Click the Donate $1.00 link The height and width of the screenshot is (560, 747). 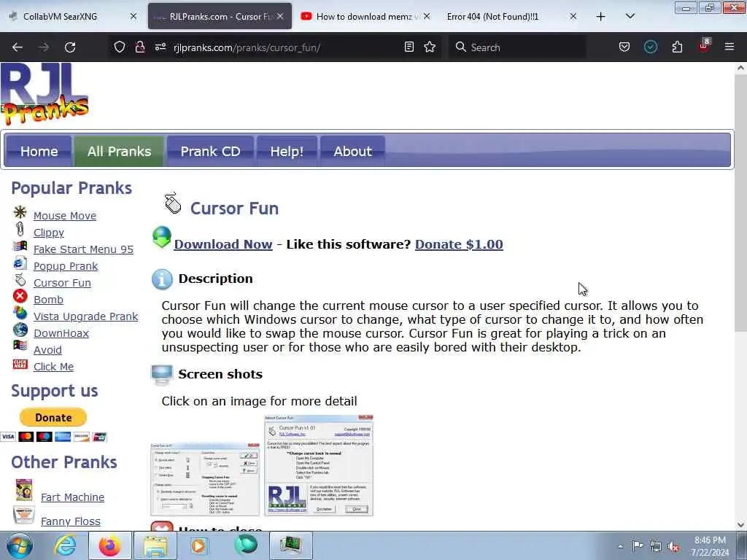(459, 244)
